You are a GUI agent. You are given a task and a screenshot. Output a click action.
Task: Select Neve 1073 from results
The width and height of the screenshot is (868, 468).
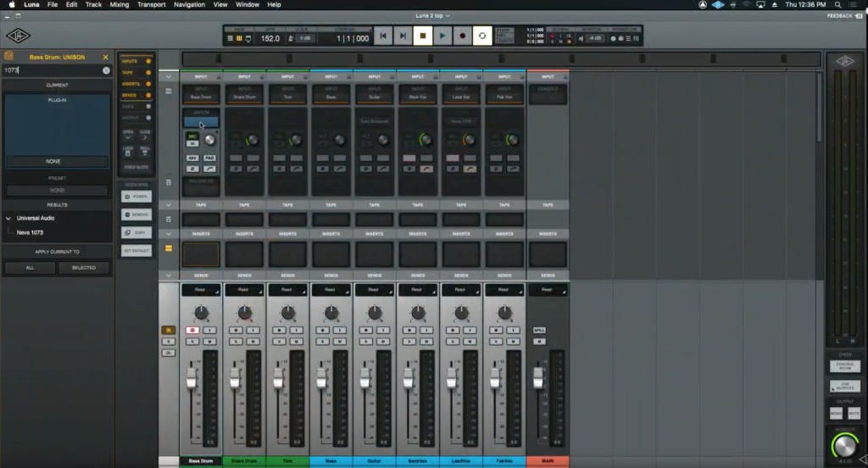point(30,232)
